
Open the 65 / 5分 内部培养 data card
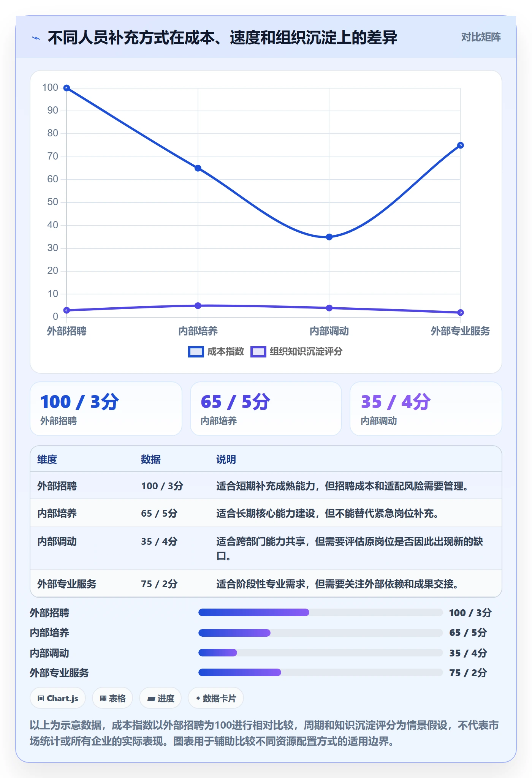coord(266,409)
